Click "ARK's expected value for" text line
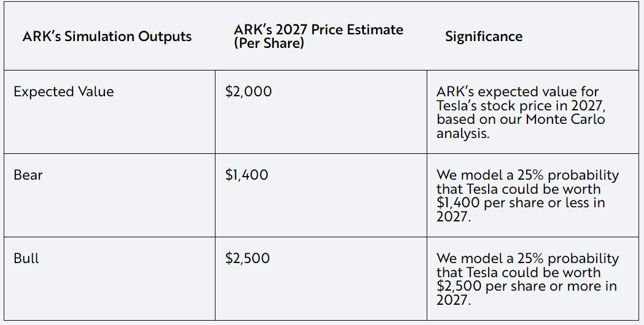This screenshot has height=325, width=644. click(x=518, y=91)
